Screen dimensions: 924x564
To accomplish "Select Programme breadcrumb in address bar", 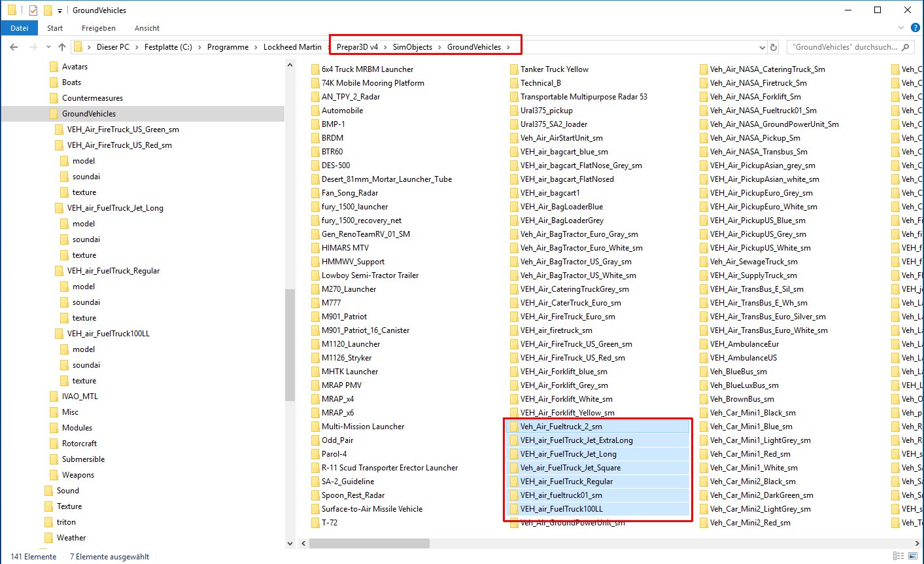I will [x=228, y=47].
